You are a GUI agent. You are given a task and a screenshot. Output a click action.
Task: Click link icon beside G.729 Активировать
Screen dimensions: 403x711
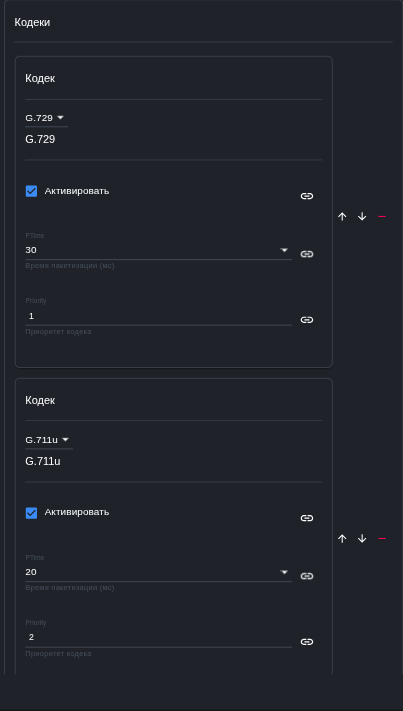pos(307,196)
